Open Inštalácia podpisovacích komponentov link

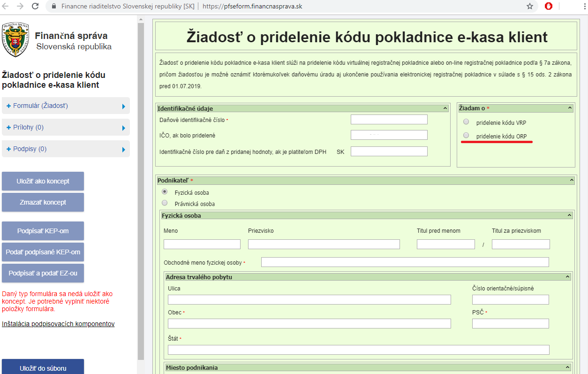[58, 324]
